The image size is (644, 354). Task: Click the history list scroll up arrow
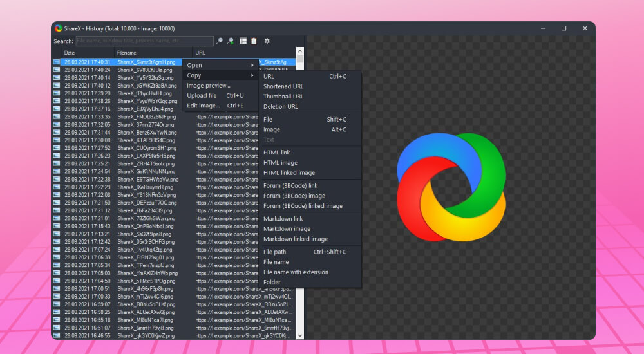[x=300, y=51]
